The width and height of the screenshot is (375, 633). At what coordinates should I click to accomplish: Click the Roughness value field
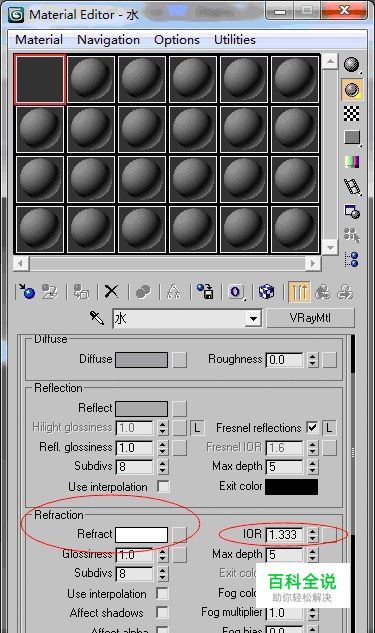284,360
